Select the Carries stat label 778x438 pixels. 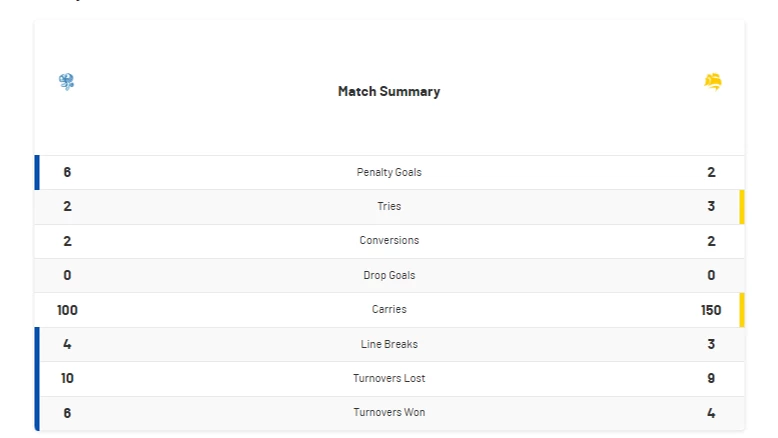[x=389, y=309]
